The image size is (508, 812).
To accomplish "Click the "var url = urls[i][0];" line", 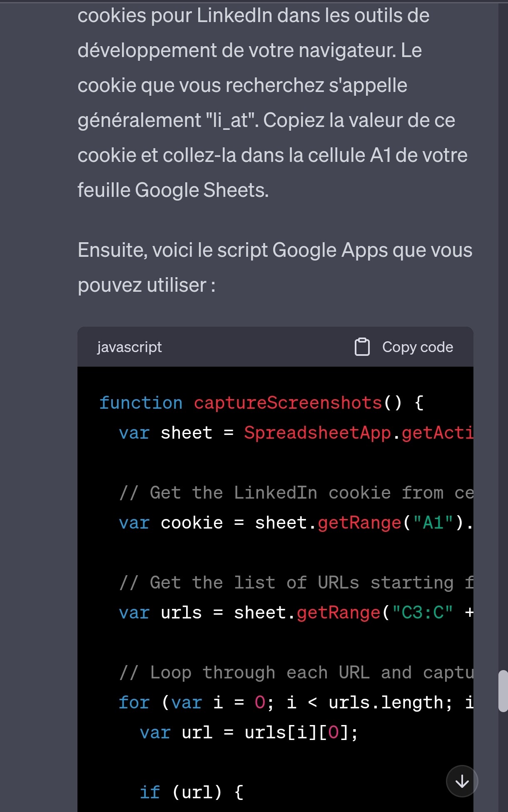I will coord(249,733).
